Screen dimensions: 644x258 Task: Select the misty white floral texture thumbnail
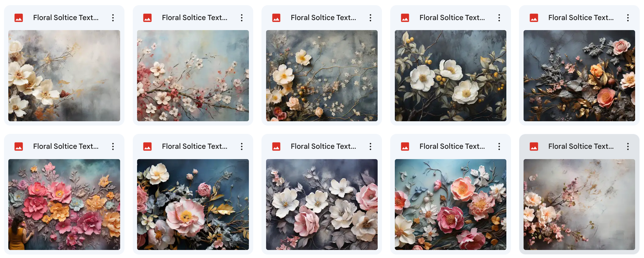[x=64, y=75]
